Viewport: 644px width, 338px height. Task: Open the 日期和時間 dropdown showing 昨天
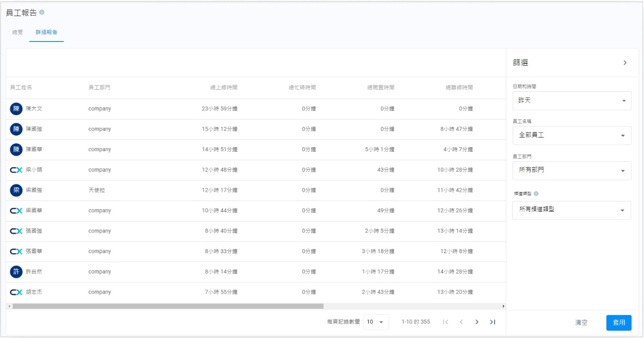click(x=572, y=100)
